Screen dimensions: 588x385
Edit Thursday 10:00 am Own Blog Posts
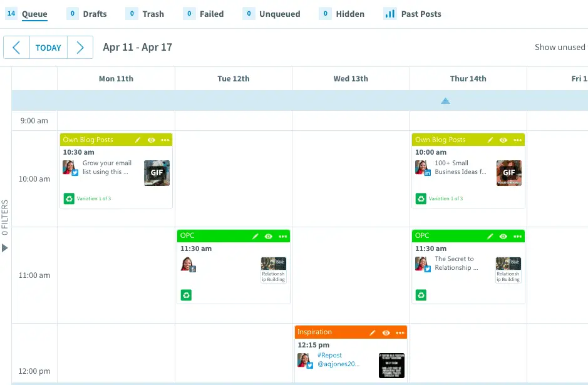coord(490,140)
